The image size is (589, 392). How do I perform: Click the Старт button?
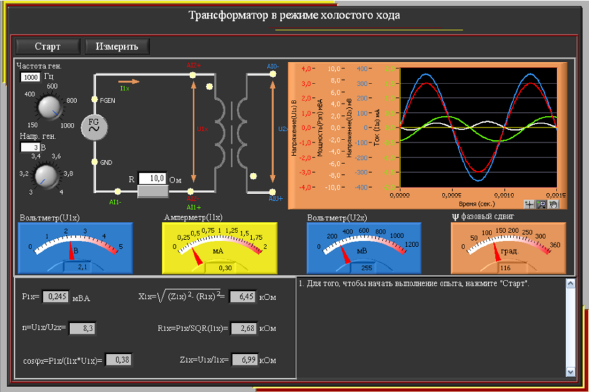47,47
